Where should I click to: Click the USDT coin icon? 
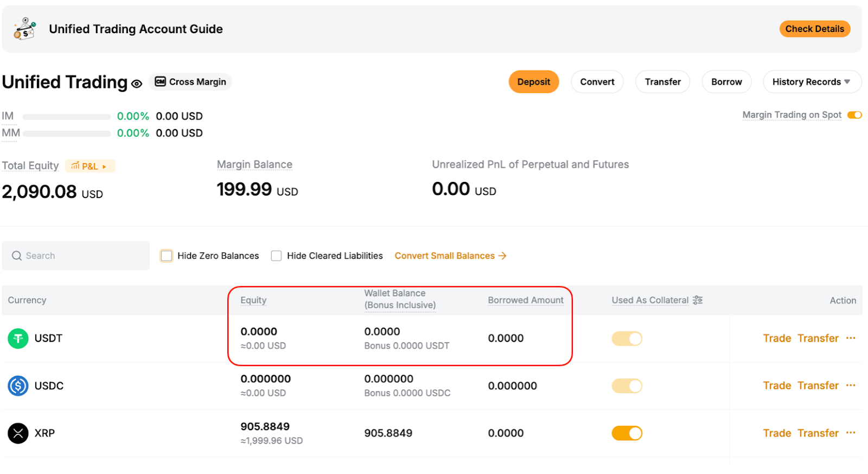pyautogui.click(x=18, y=339)
